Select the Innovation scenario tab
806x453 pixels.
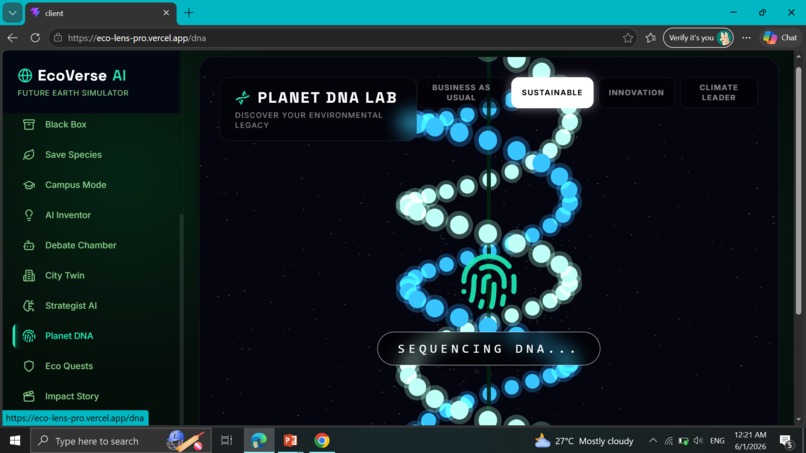point(636,93)
